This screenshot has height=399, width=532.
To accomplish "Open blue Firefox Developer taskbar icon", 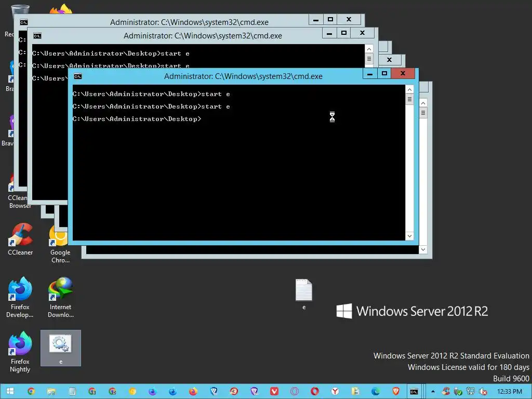I will point(172,392).
